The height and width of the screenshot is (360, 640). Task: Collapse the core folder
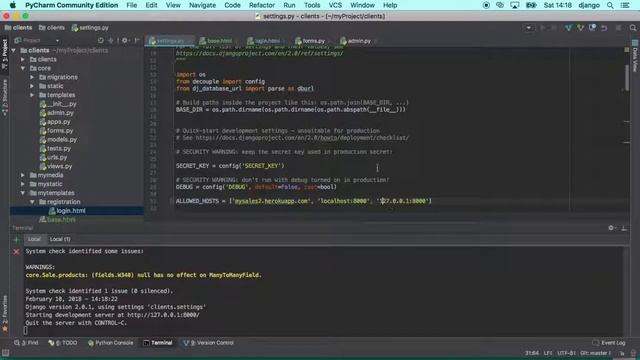23,68
